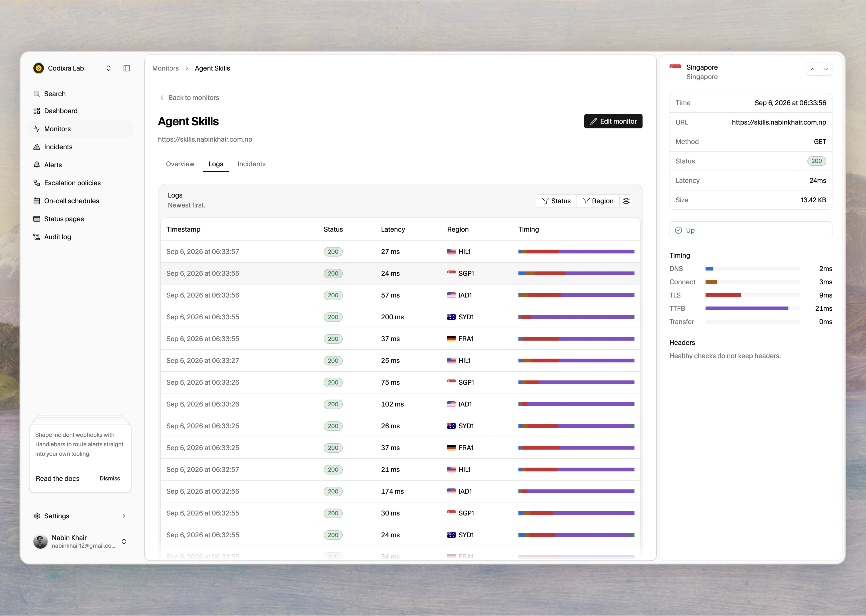Click the German flag in 06:33:55 FRA1 row

click(x=451, y=339)
